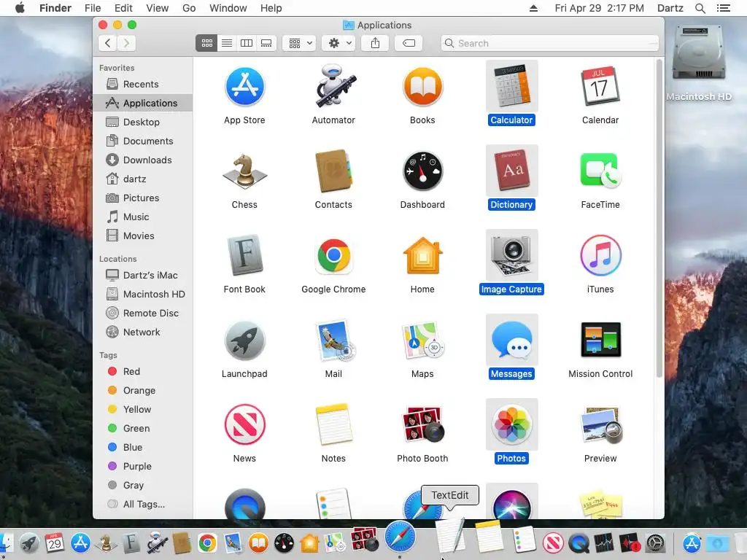
Task: Filter by the Red tag
Action: point(143,372)
